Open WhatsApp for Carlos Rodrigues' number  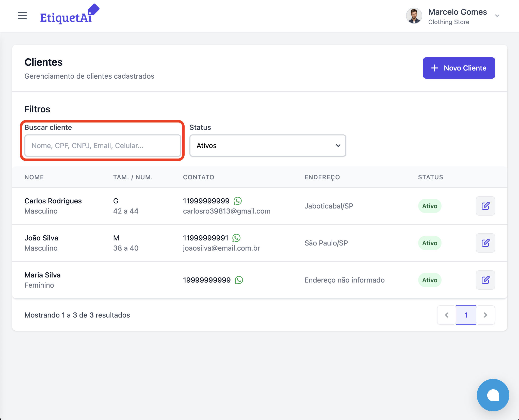tap(238, 201)
